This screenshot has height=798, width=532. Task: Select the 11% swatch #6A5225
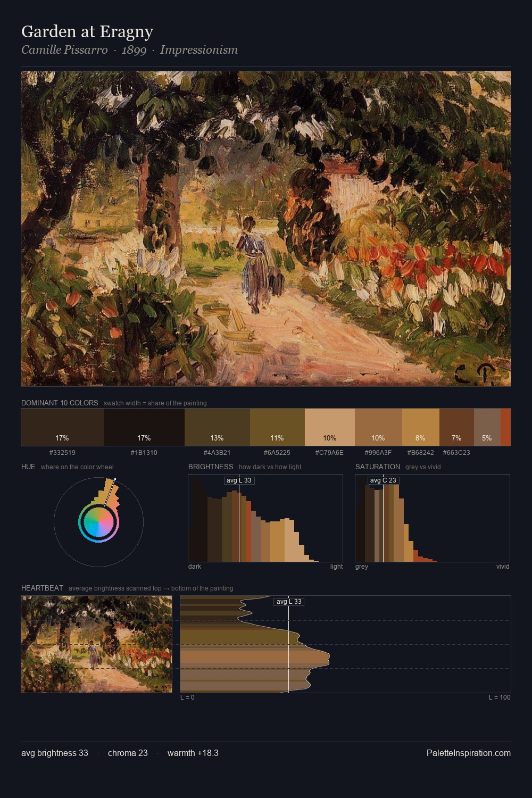point(277,427)
